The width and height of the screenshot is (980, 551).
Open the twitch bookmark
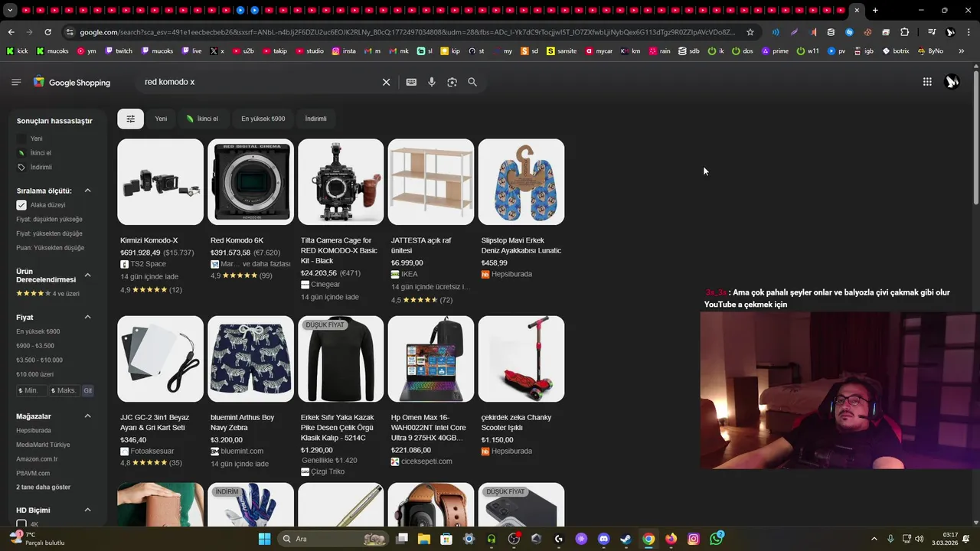119,51
